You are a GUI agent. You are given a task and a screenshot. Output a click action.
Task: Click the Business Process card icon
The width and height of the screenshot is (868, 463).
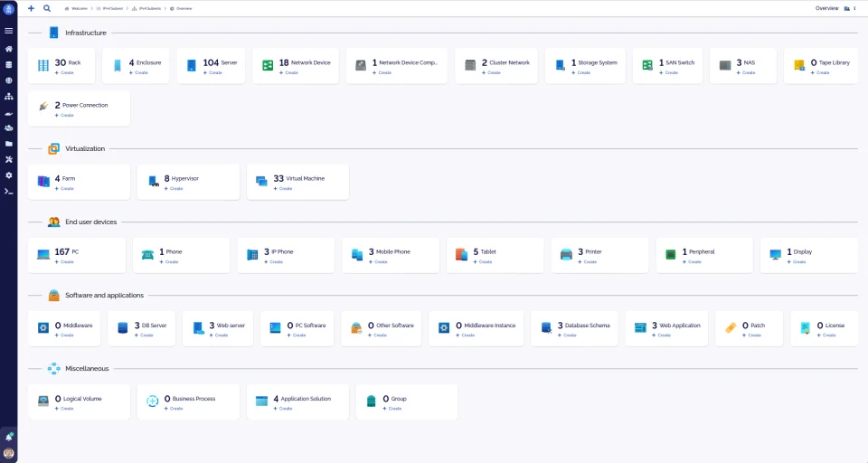point(152,401)
